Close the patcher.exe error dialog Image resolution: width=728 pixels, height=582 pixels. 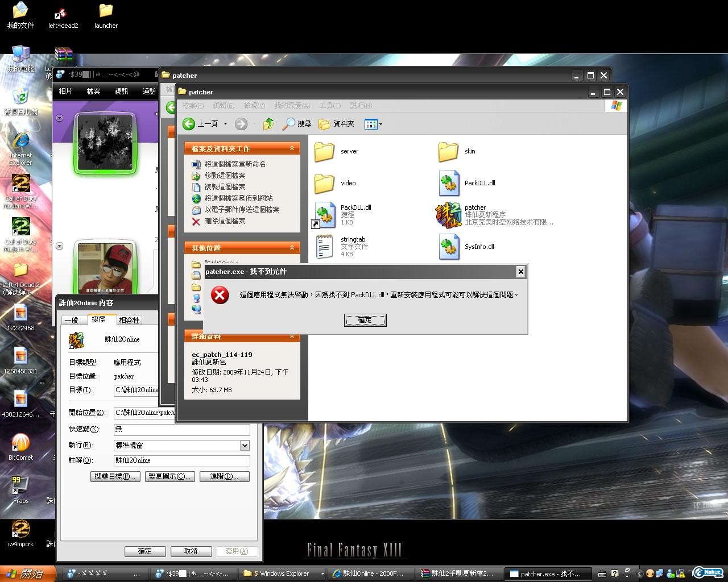click(x=520, y=272)
